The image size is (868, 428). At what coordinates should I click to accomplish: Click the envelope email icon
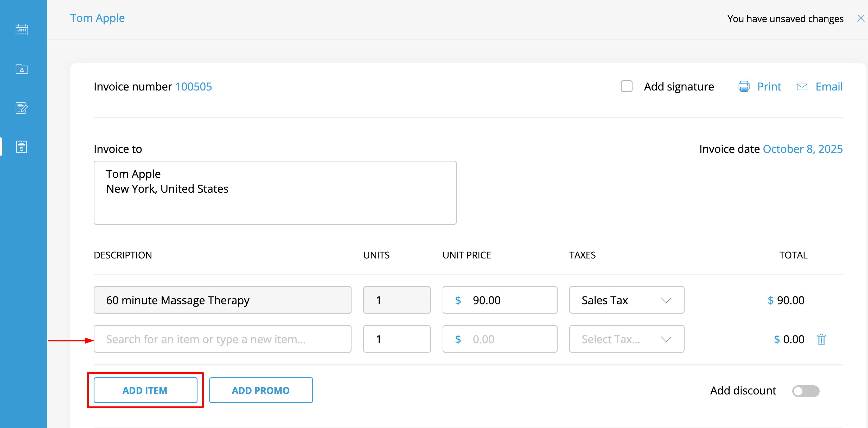coord(802,87)
